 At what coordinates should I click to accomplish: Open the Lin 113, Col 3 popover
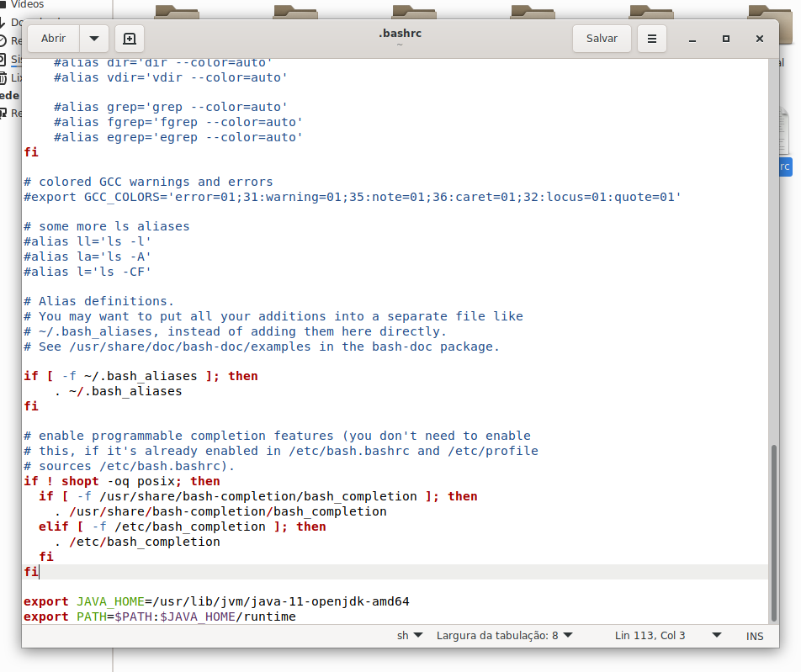668,636
